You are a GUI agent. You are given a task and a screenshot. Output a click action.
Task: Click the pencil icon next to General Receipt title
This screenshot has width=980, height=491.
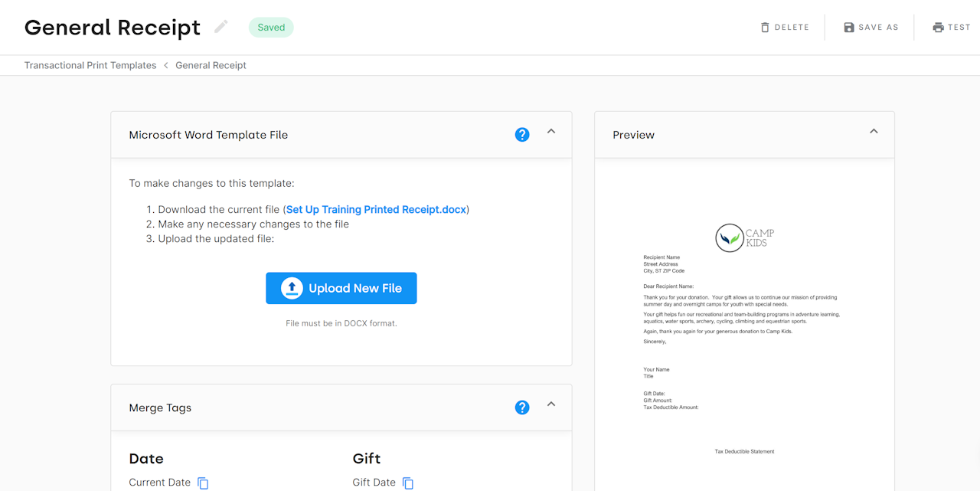point(221,27)
